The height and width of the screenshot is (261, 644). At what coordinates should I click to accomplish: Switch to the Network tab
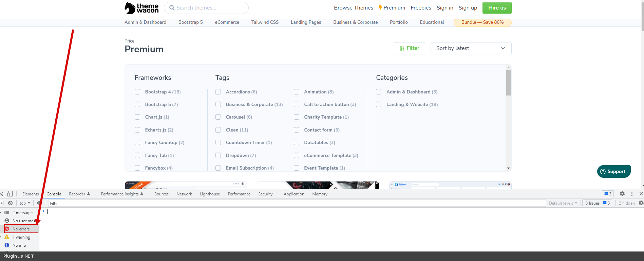click(184, 194)
